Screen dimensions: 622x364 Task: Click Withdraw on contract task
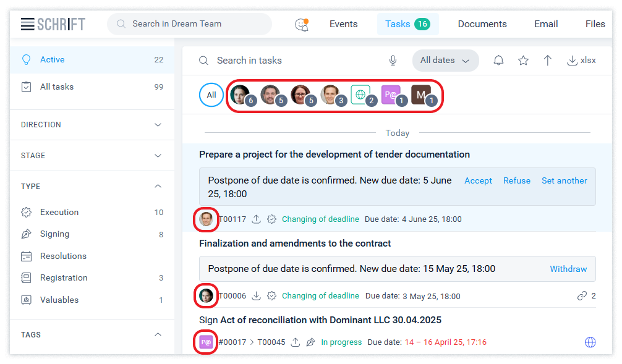click(568, 269)
